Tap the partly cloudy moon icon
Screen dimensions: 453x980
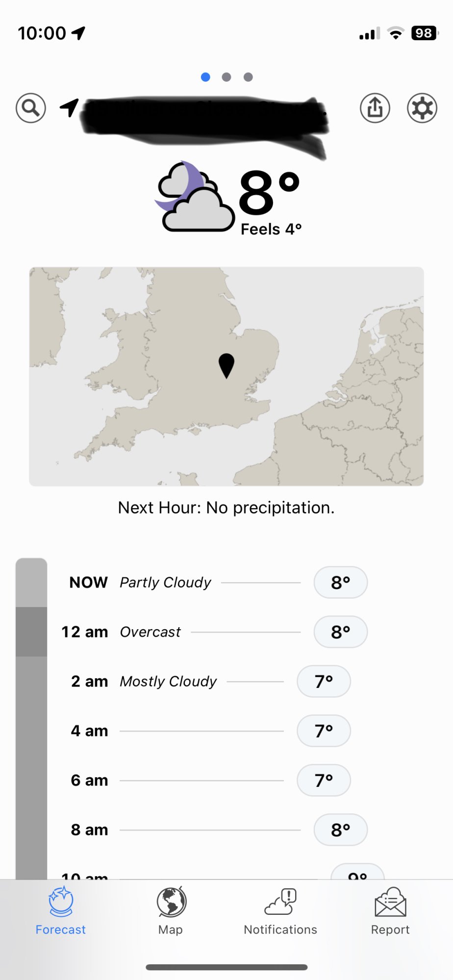point(195,197)
